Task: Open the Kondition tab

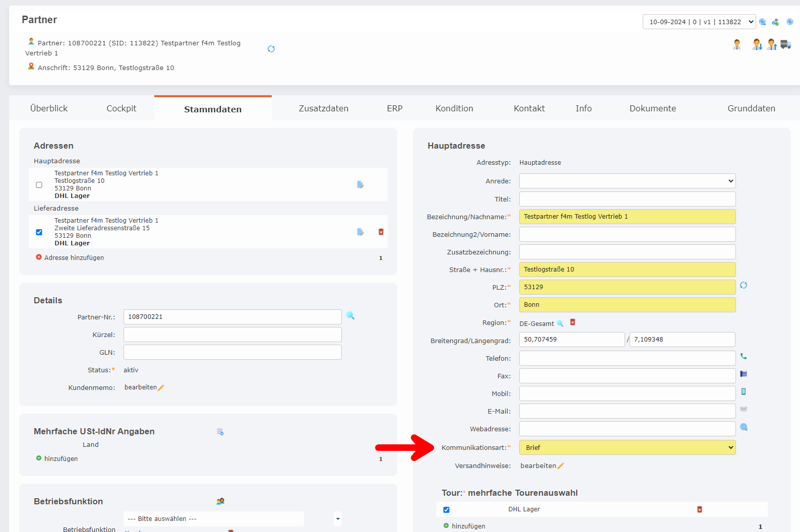Action: click(454, 108)
